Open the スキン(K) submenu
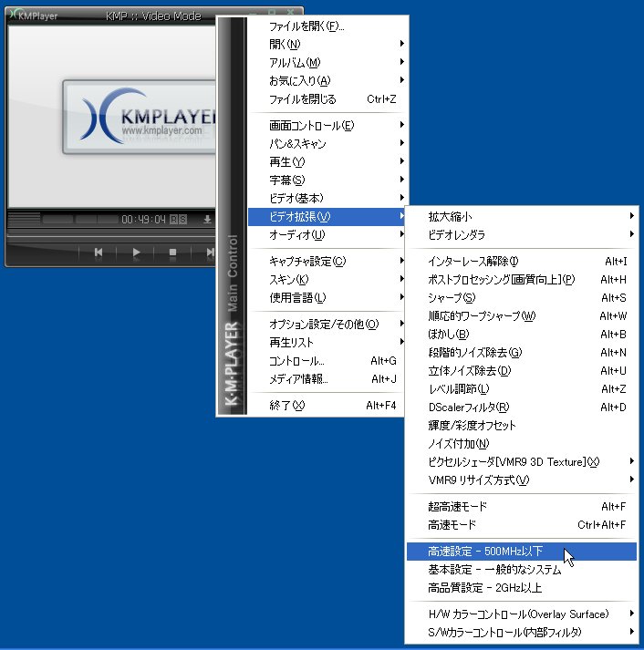 328,279
